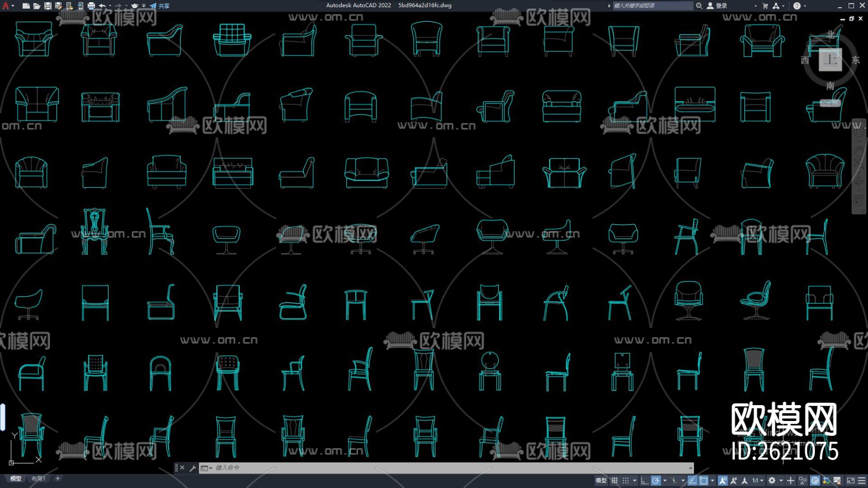Rotate view to east 东 on ViewCube
This screenshot has width=868, height=488.
[x=855, y=60]
